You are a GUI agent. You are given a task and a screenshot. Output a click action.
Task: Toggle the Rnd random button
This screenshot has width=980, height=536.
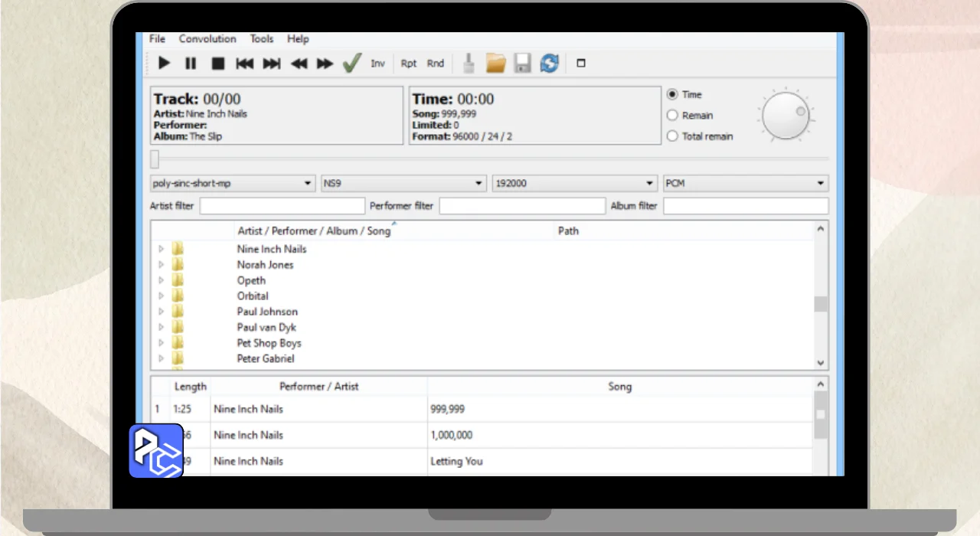coord(436,64)
